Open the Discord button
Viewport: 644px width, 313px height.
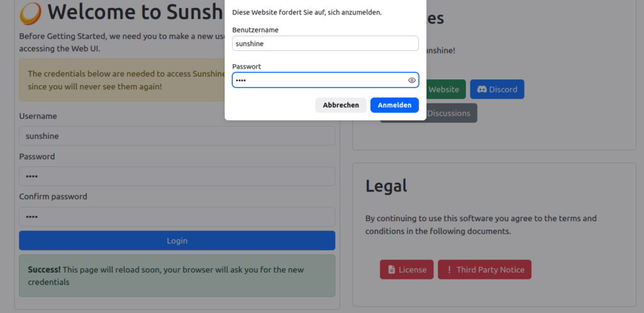497,89
